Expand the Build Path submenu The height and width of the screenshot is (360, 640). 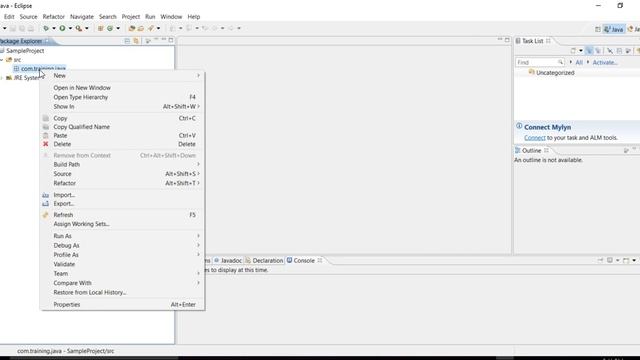tap(122, 164)
